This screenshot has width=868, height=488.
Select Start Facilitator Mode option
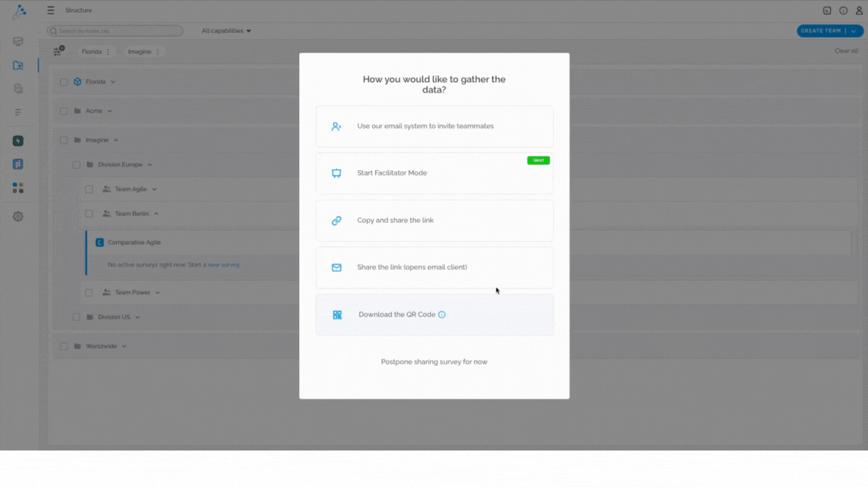pyautogui.click(x=434, y=173)
